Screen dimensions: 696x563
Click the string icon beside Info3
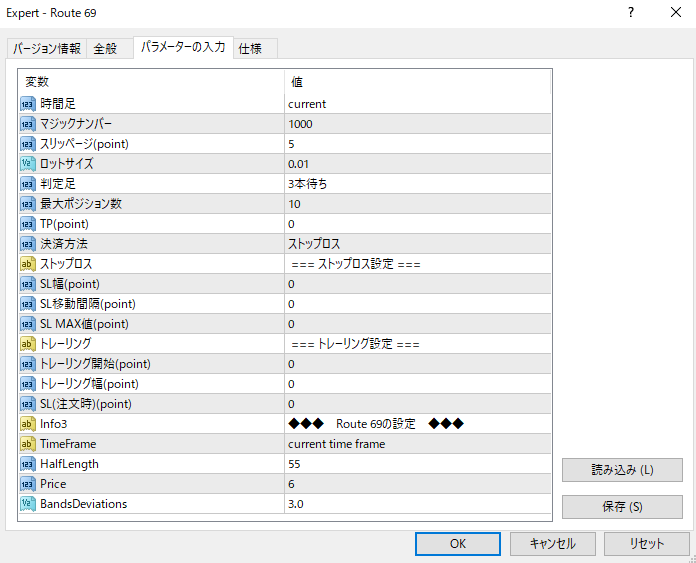tap(28, 424)
